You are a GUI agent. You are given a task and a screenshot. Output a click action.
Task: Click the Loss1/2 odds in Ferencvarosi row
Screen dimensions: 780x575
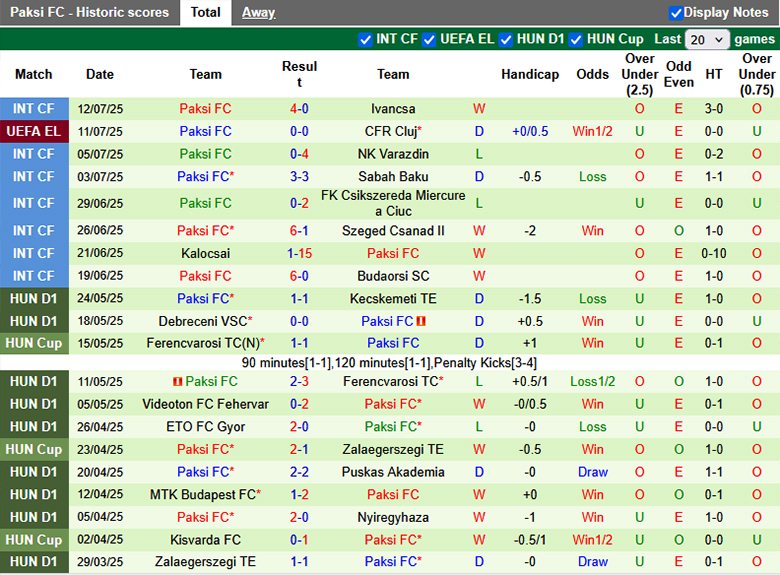pyautogui.click(x=592, y=382)
